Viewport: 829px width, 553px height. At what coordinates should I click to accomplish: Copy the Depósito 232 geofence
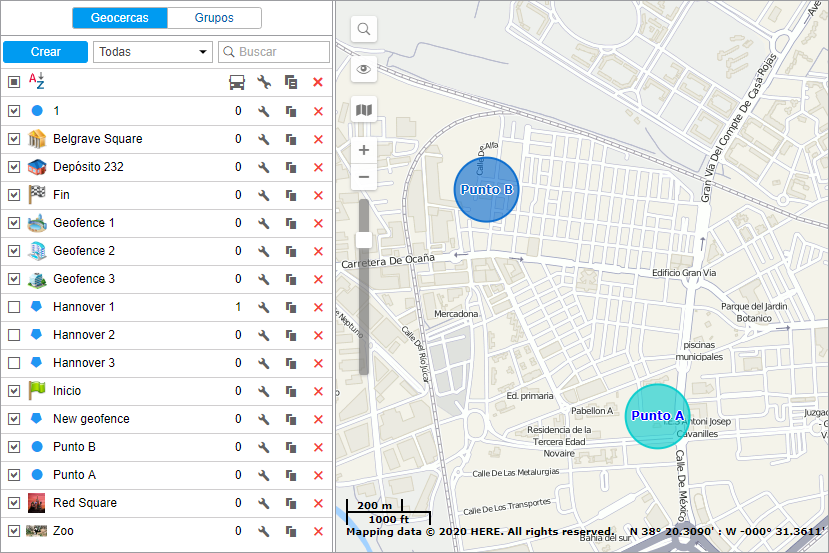(x=291, y=167)
